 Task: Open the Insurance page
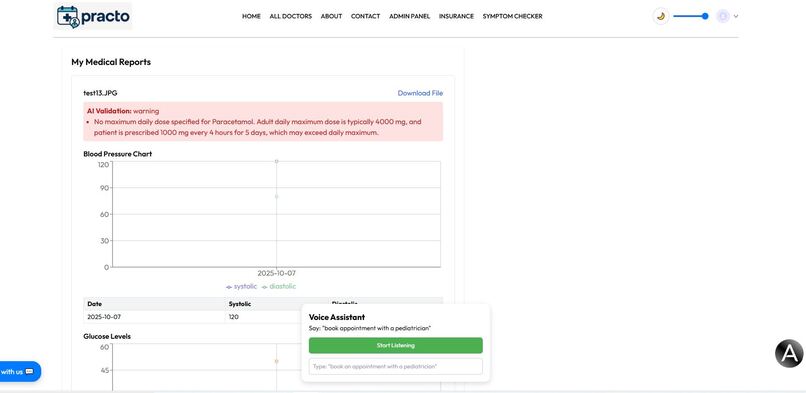point(456,16)
